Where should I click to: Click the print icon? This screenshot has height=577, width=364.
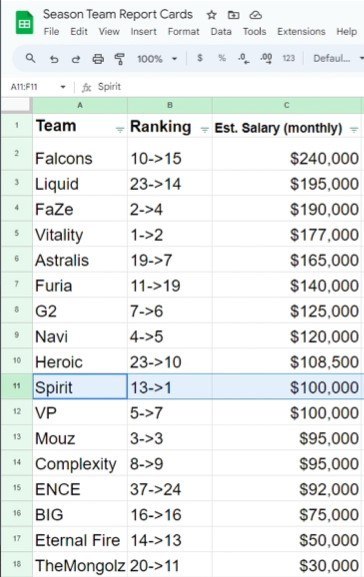click(98, 59)
